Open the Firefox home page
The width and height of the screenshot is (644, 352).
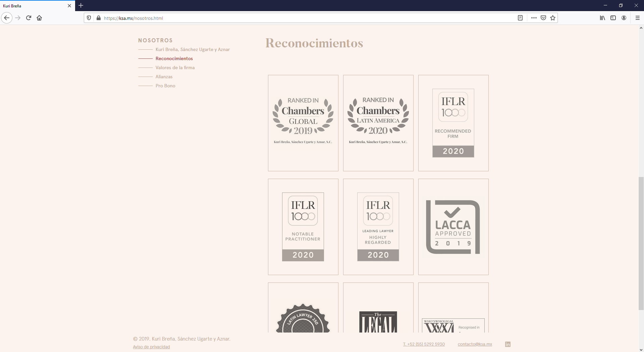click(x=39, y=18)
